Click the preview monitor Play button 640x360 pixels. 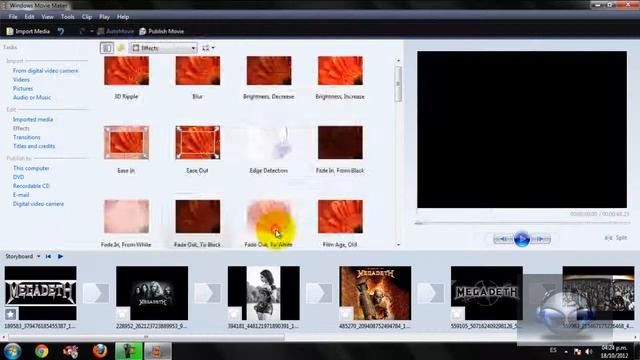pos(522,239)
